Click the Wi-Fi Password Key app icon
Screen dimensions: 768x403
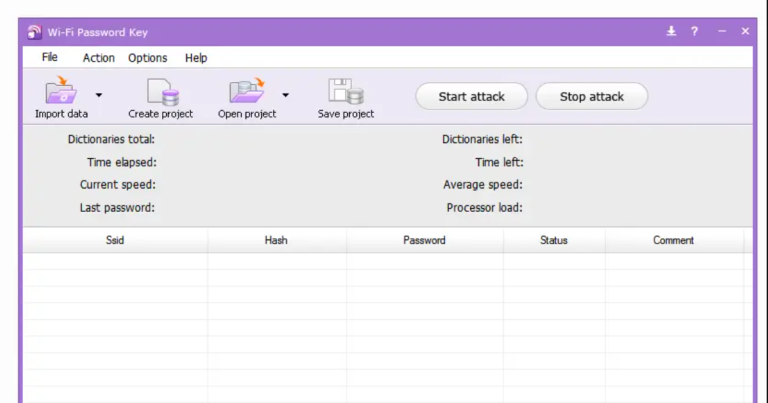click(34, 32)
